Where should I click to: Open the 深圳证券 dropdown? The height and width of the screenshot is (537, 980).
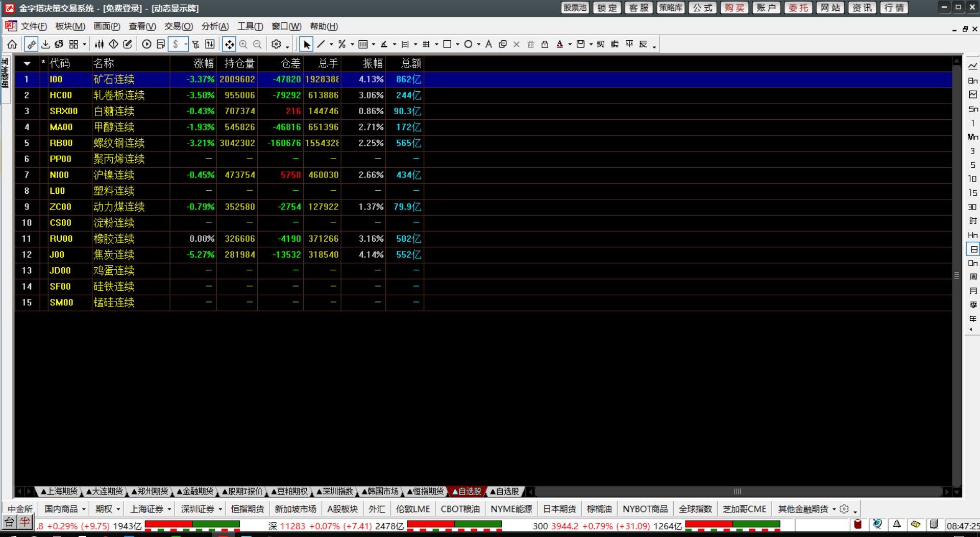202,509
